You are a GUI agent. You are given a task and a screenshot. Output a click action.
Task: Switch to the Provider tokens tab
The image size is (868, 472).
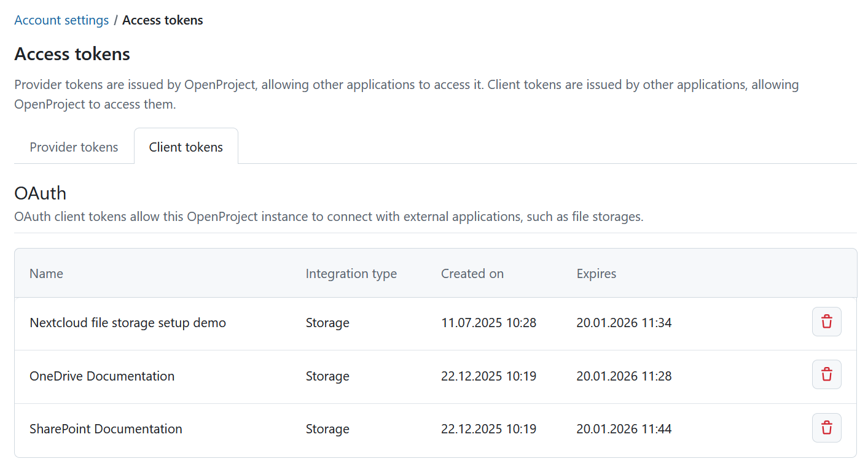tap(74, 147)
